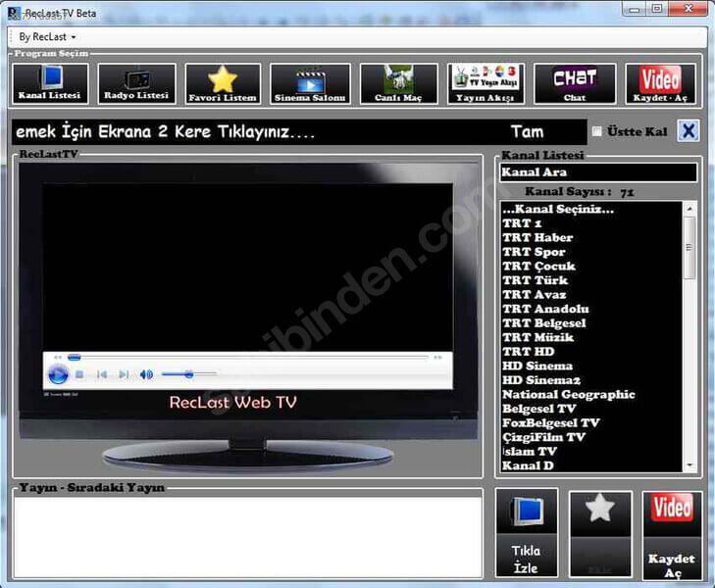Mute the player via speaker icon
Viewport: 715px width, 588px height.
[x=146, y=374]
